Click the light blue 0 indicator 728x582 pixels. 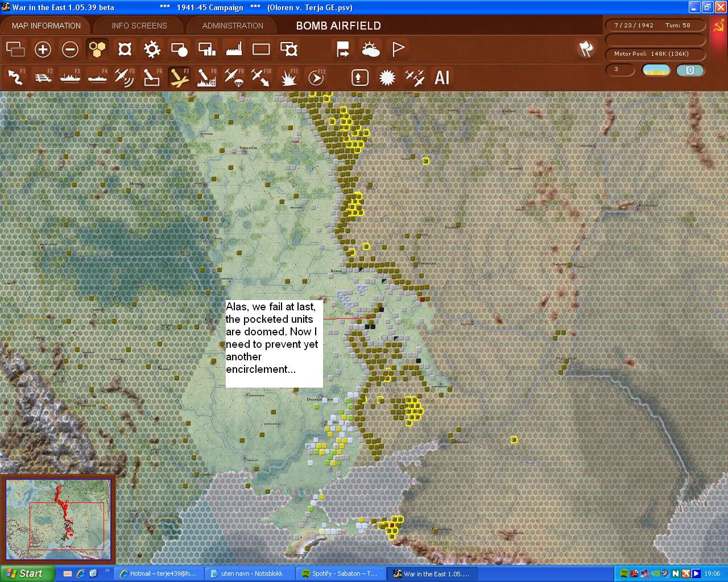690,70
